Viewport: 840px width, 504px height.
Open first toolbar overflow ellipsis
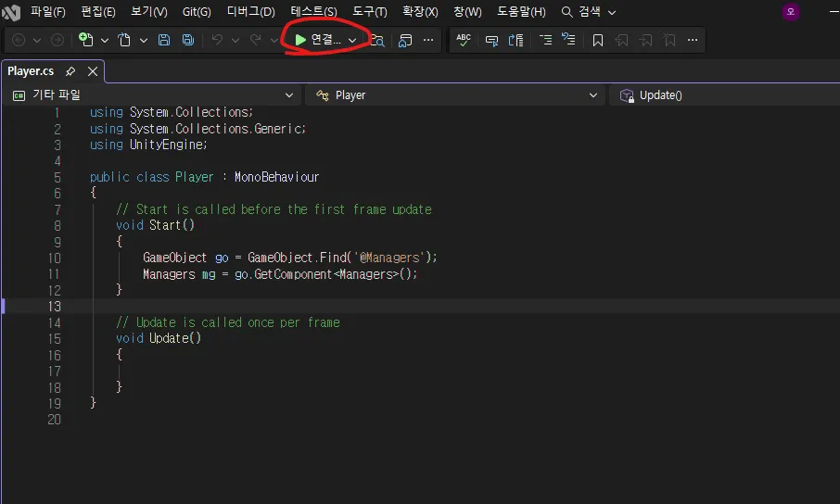(428, 40)
